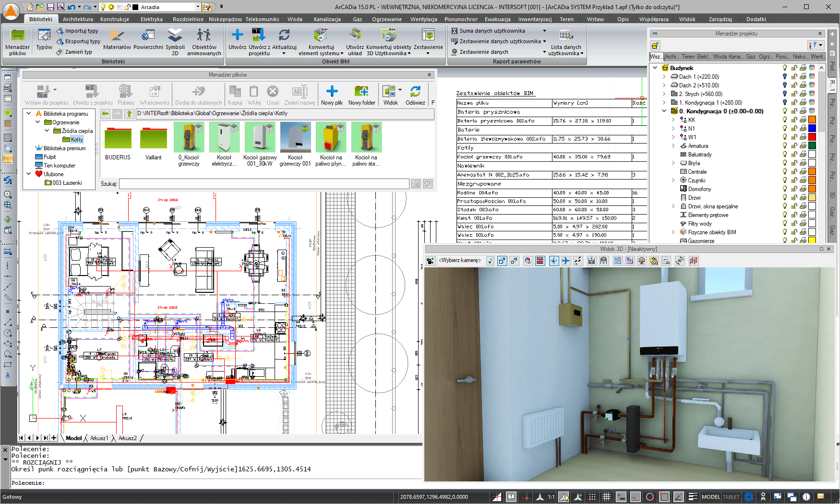Image resolution: width=840 pixels, height=504 pixels.
Task: Toggle the lightbulb visibility for Armatura row
Action: coord(785,146)
